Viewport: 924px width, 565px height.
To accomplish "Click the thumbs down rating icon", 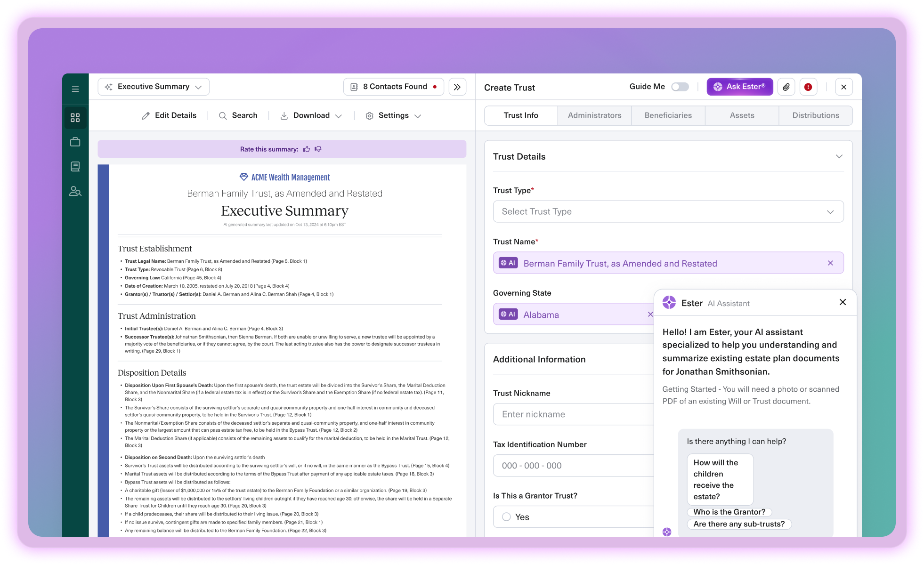I will [318, 149].
